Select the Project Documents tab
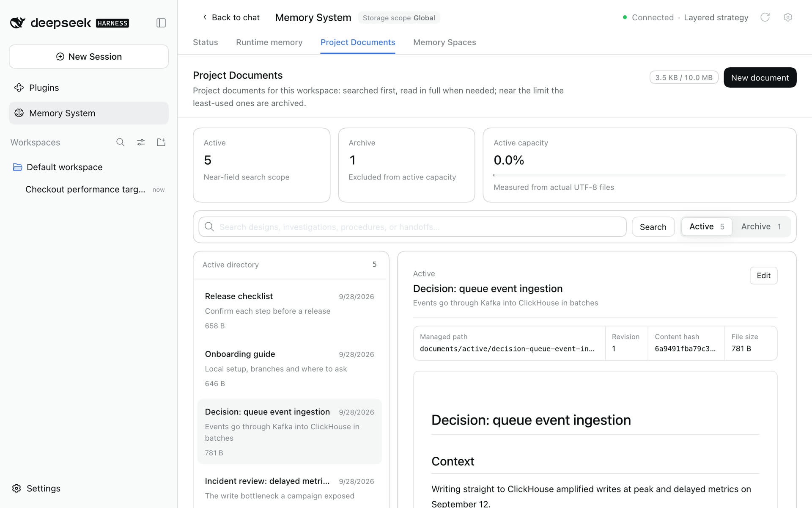The width and height of the screenshot is (812, 508). 358,42
